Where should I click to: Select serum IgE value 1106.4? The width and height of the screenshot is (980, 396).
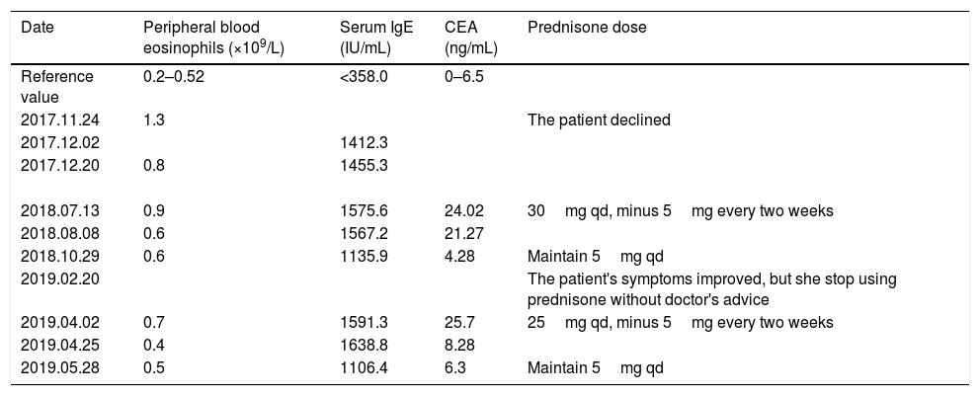click(x=362, y=368)
